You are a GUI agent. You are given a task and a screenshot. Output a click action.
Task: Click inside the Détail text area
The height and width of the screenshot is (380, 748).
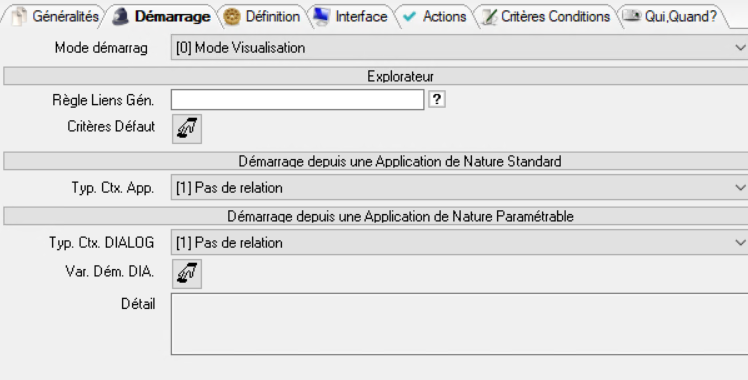click(x=459, y=324)
